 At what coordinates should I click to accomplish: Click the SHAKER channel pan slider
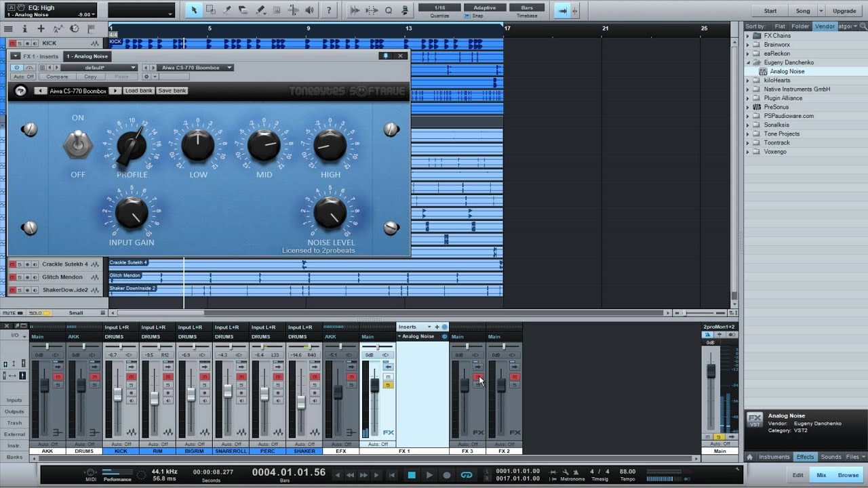pyautogui.click(x=305, y=347)
